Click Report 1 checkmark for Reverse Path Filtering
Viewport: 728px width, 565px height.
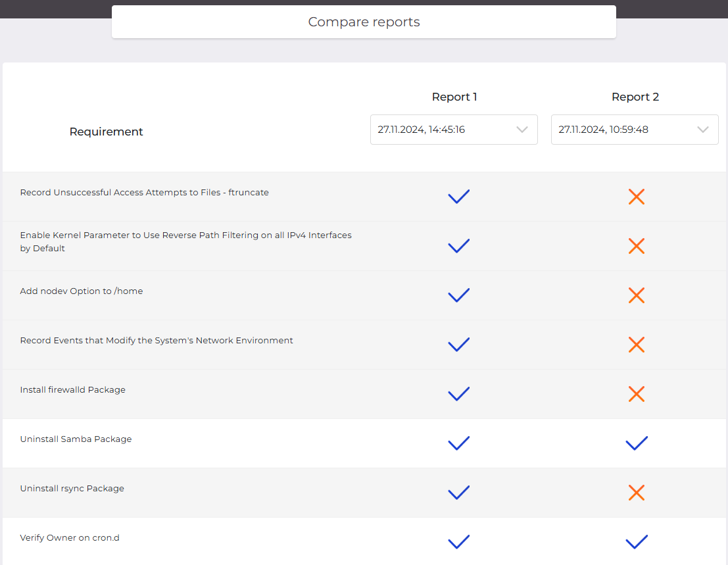[x=458, y=246]
